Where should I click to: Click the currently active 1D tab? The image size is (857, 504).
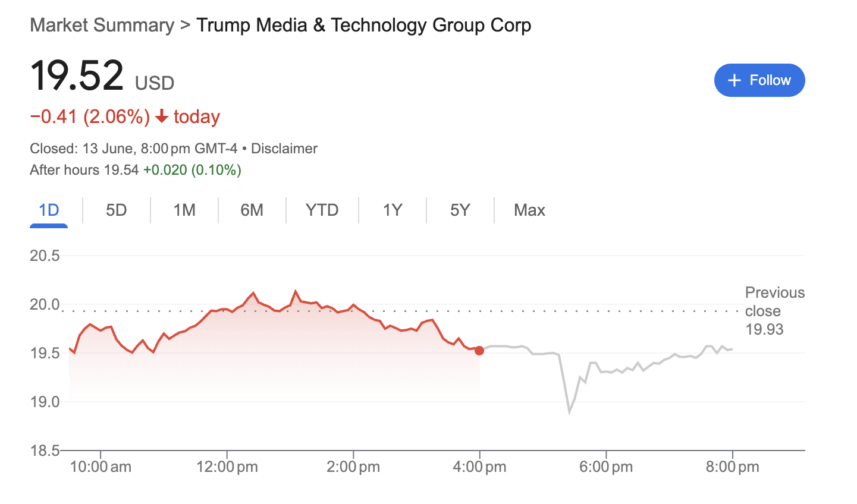[49, 210]
